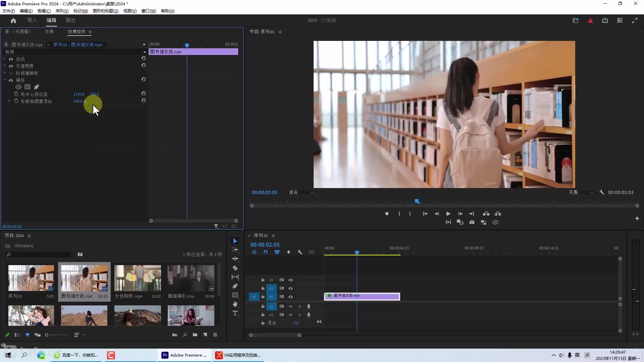Toggle V1 track output eye
This screenshot has height=362, width=644.
[x=290, y=297]
